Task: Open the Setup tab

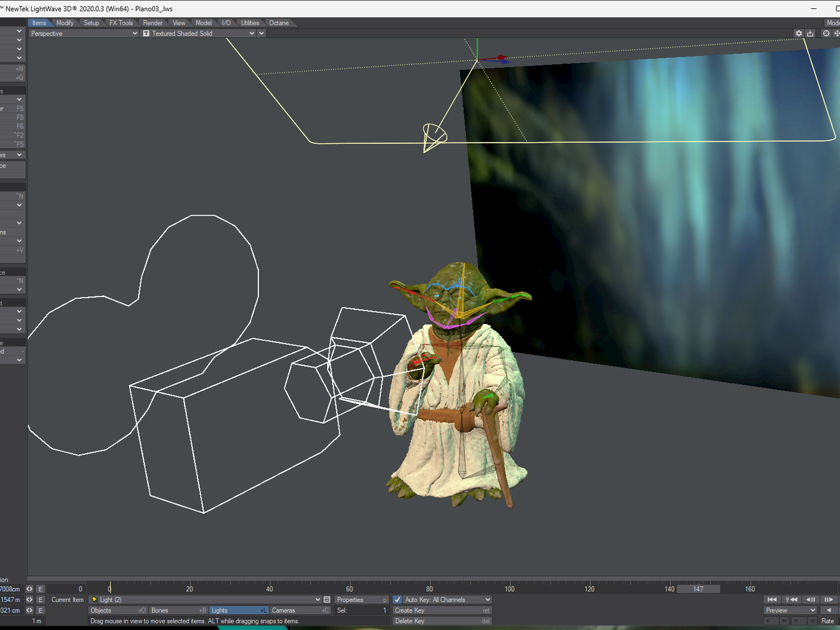Action: [x=92, y=23]
